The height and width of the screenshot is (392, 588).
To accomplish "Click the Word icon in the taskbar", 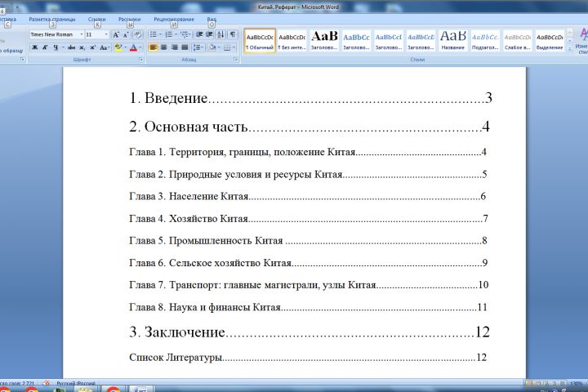I will pos(141,389).
